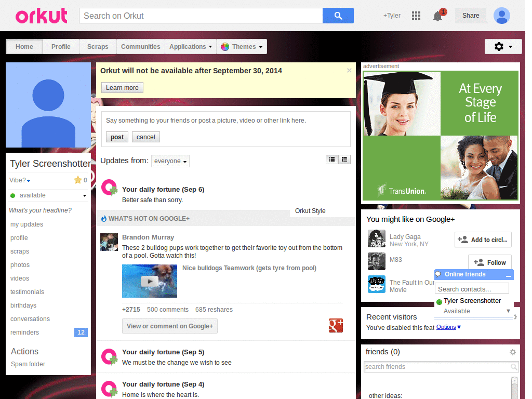This screenshot has height=399, width=532.
Task: Click the post button
Action: 117,137
